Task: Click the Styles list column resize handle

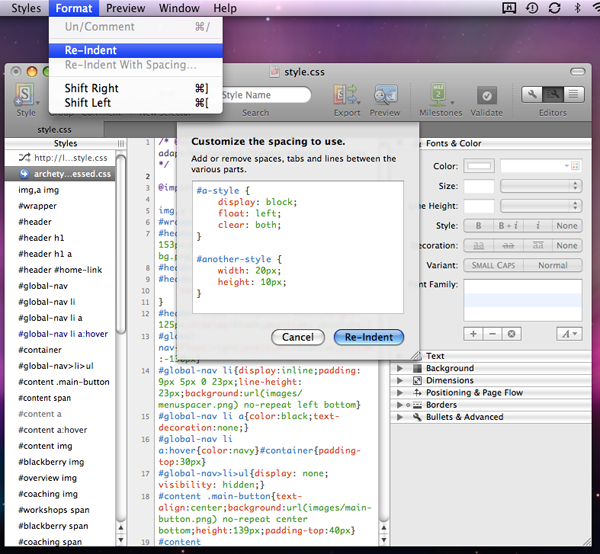Action: click(121, 143)
